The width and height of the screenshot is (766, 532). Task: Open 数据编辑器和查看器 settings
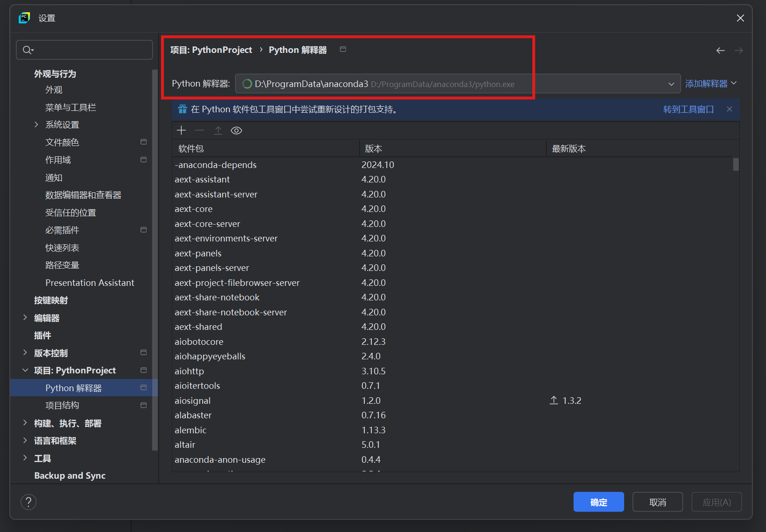(83, 195)
